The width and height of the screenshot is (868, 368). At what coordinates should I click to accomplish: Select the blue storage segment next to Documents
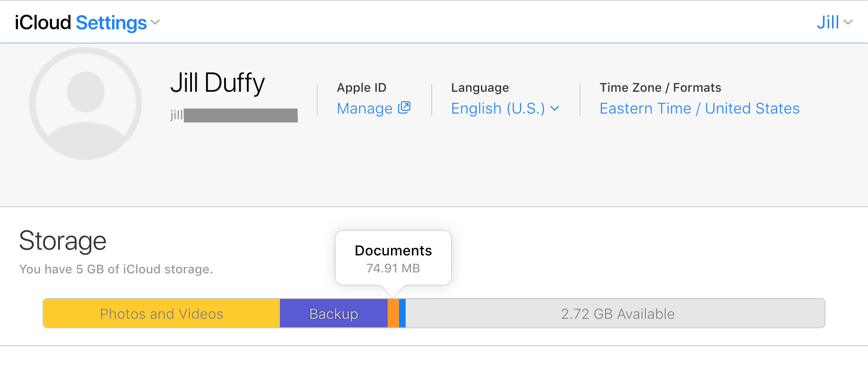[402, 313]
